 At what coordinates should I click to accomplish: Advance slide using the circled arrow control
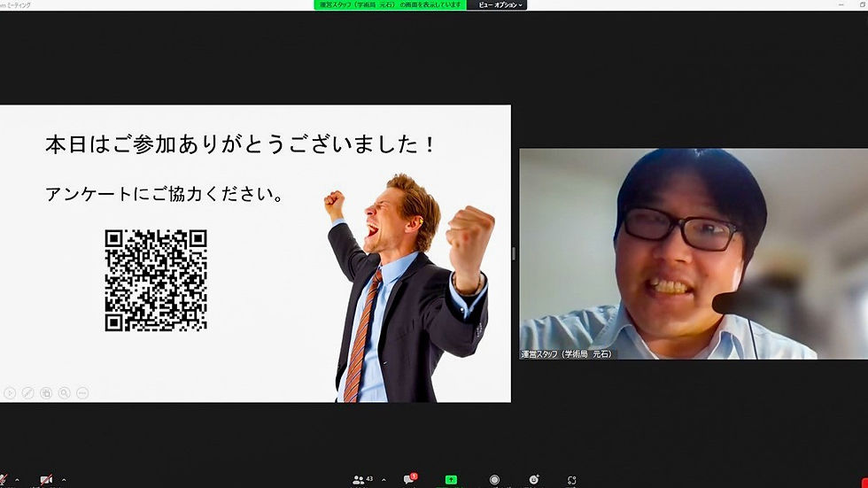10,393
